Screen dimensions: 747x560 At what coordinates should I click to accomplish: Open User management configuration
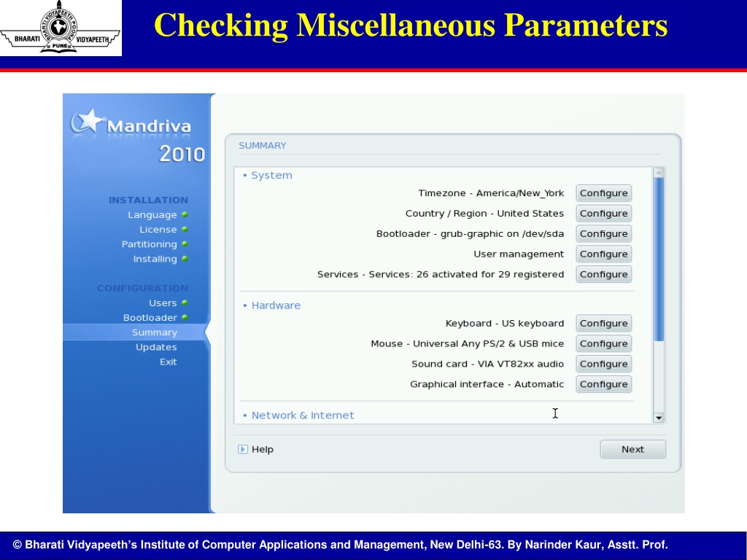603,254
